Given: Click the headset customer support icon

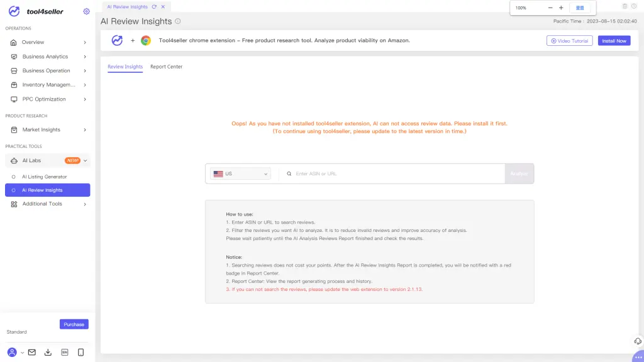Looking at the screenshot, I should pos(637,341).
